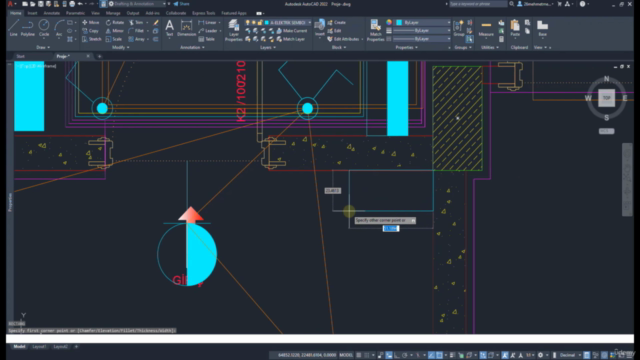Click the Base view icon

[542, 28]
